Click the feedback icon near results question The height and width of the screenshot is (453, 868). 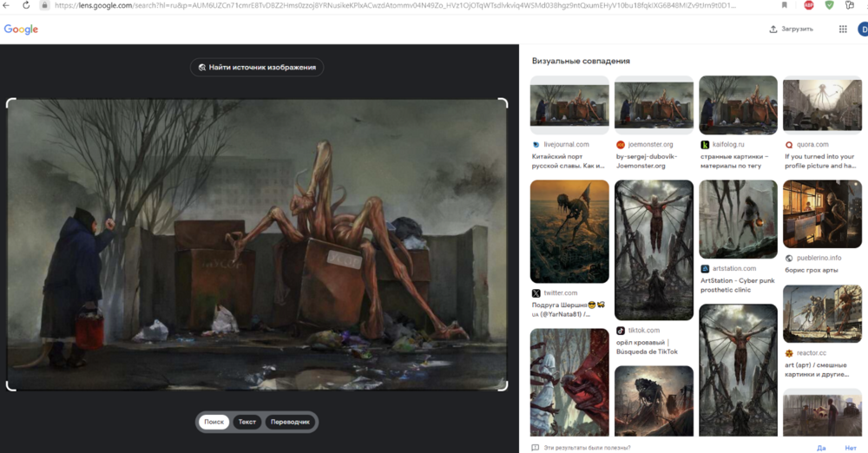point(535,448)
